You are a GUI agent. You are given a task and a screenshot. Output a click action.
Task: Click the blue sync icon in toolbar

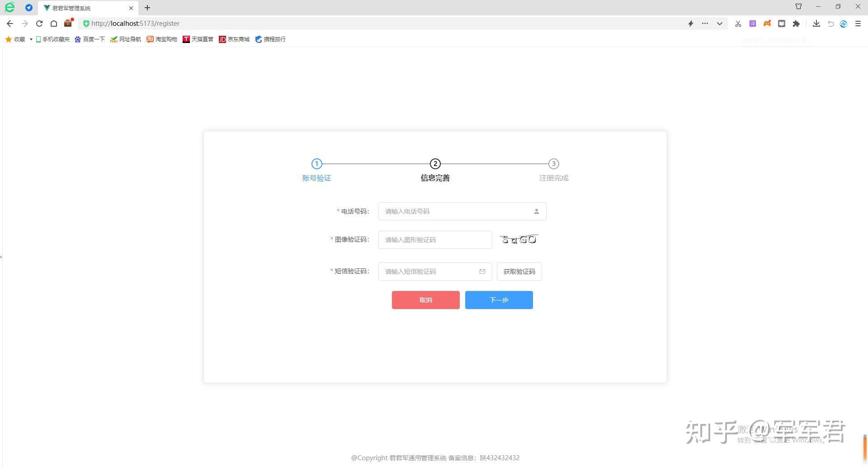pos(843,24)
